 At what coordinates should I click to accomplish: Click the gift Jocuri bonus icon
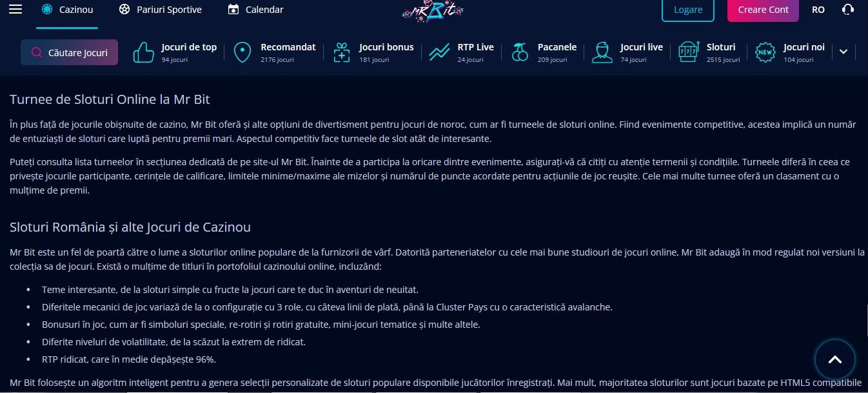point(342,52)
